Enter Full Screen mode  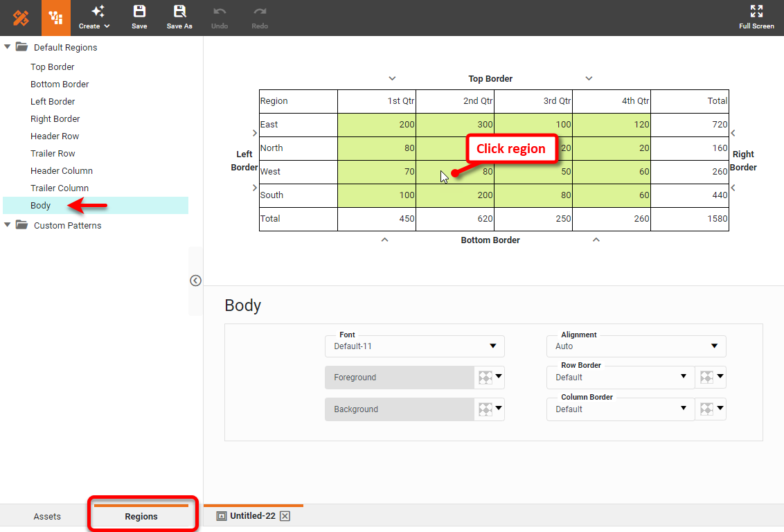756,15
